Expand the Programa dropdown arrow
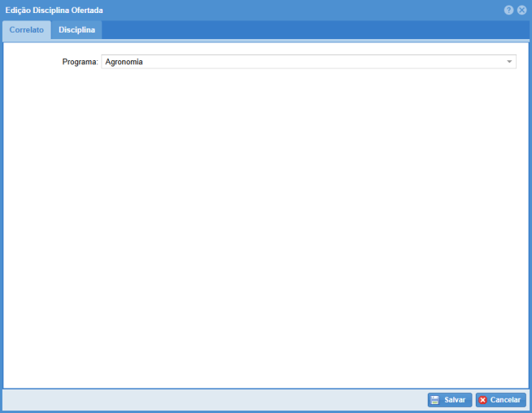532x413 pixels. [x=509, y=62]
